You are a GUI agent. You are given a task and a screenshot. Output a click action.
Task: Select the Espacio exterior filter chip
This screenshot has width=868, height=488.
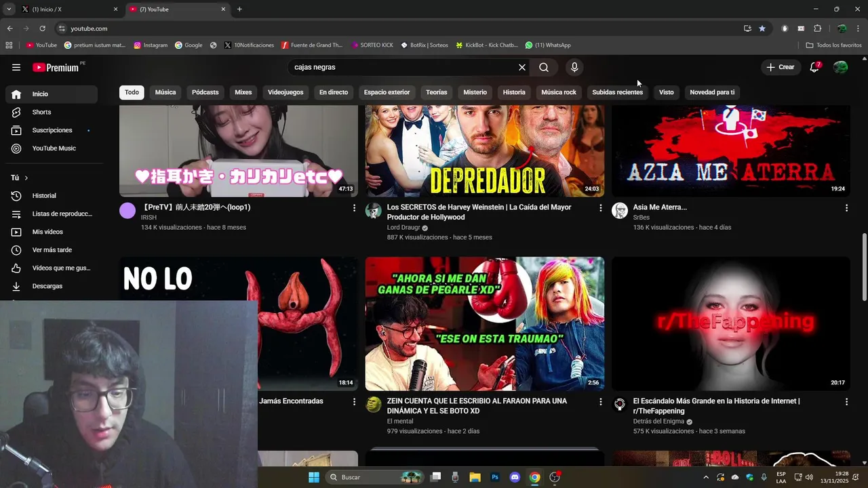pos(387,92)
